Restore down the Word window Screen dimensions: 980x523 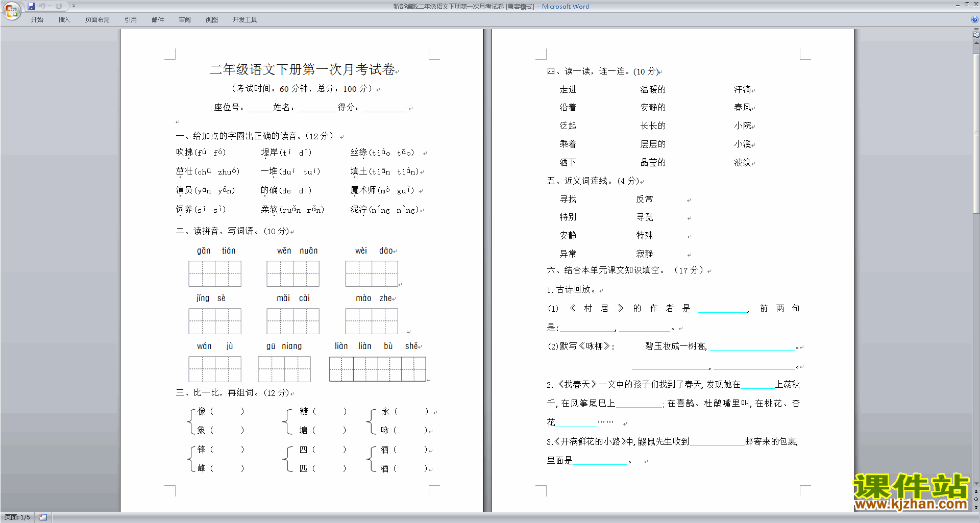(x=967, y=4)
